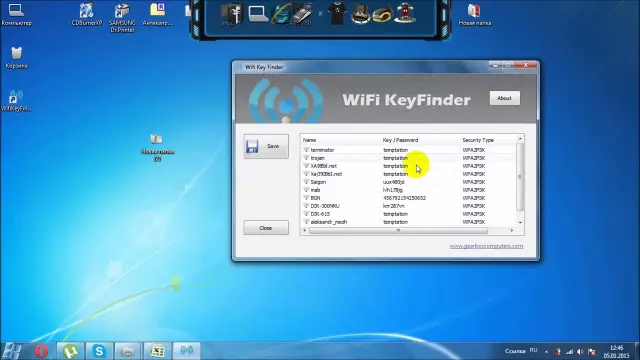
Task: Select the trojan network row
Action: pyautogui.click(x=409, y=158)
